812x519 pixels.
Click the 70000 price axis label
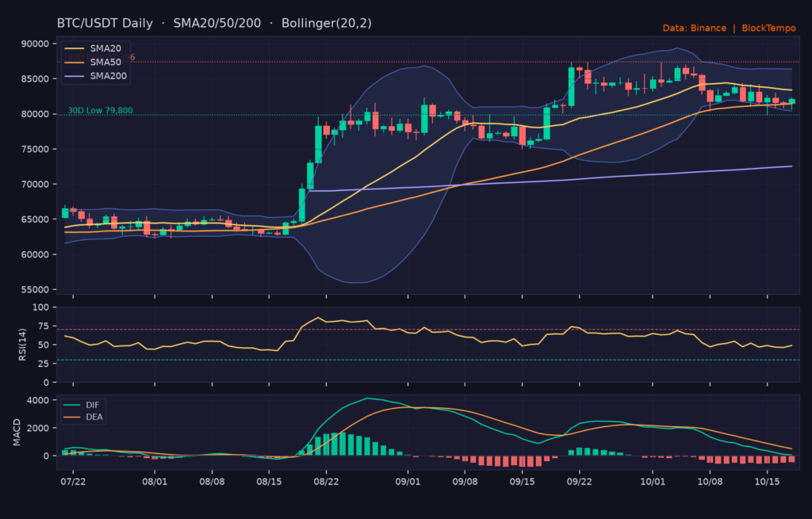point(35,185)
